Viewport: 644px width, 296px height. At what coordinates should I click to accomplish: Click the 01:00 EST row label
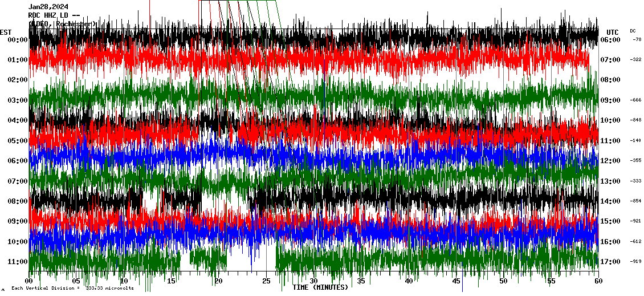(x=18, y=60)
